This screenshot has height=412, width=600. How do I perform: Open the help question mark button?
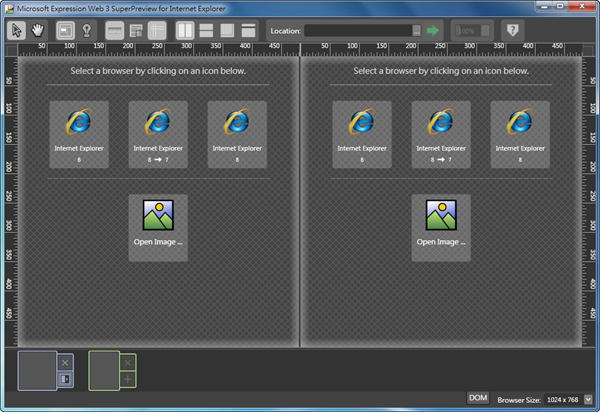(511, 31)
